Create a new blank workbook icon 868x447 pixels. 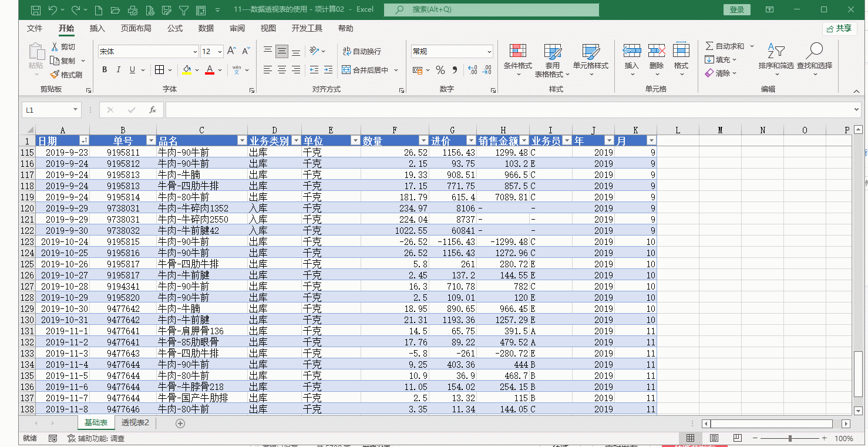click(x=99, y=10)
